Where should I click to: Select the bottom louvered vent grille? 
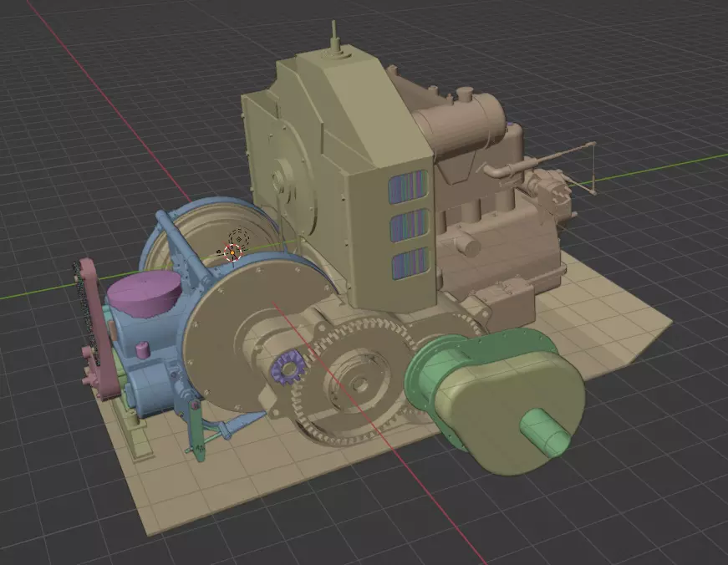click(410, 262)
